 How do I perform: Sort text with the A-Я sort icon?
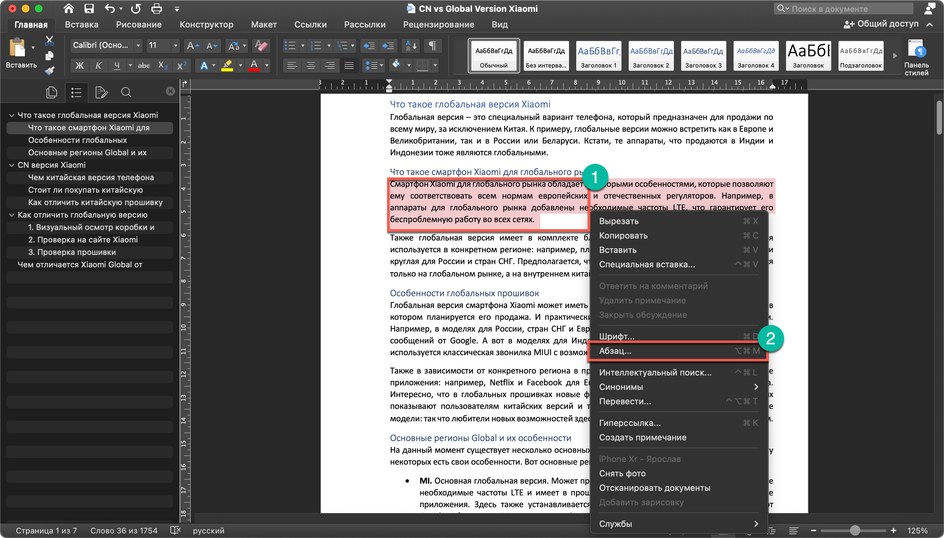411,46
